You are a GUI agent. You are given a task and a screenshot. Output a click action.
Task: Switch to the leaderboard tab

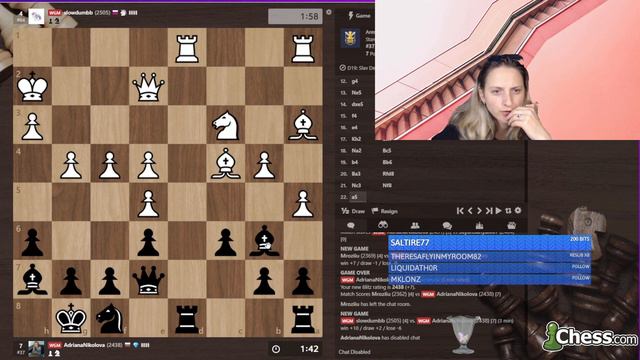tap(479, 225)
